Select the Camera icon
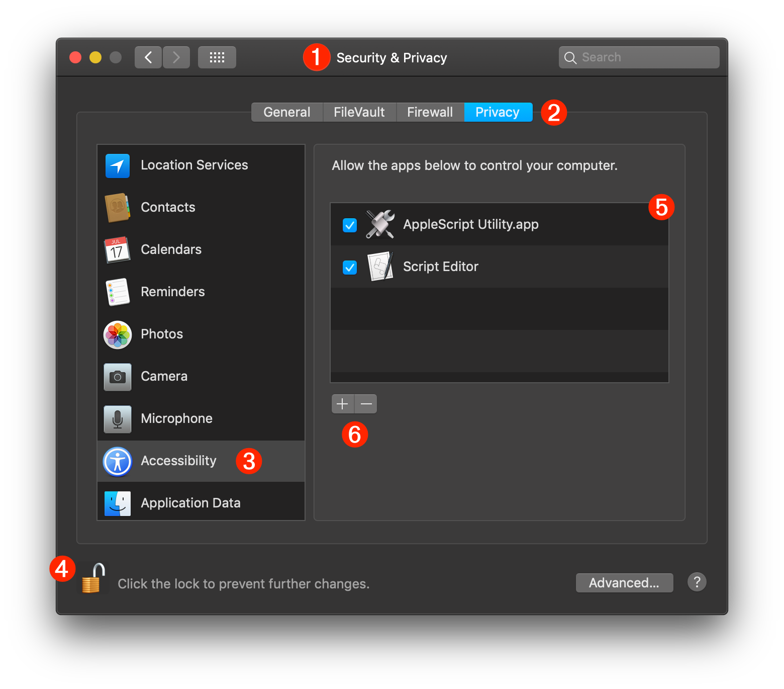 (117, 376)
